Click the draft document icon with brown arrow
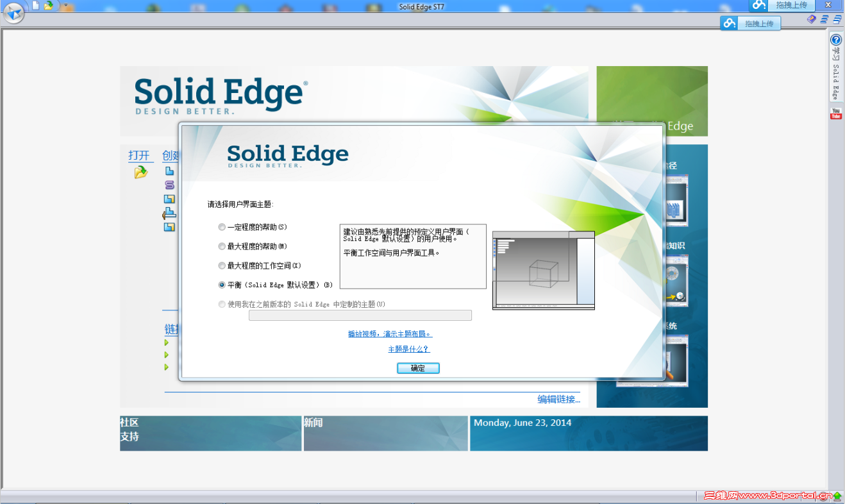The height and width of the screenshot is (504, 845). point(169,213)
